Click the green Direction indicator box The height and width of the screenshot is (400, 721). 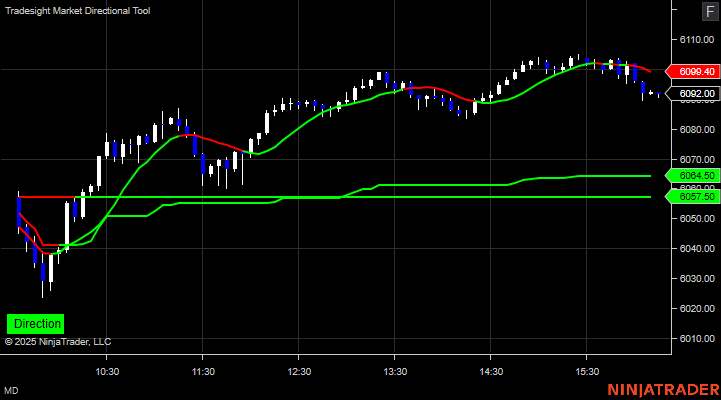[35, 324]
